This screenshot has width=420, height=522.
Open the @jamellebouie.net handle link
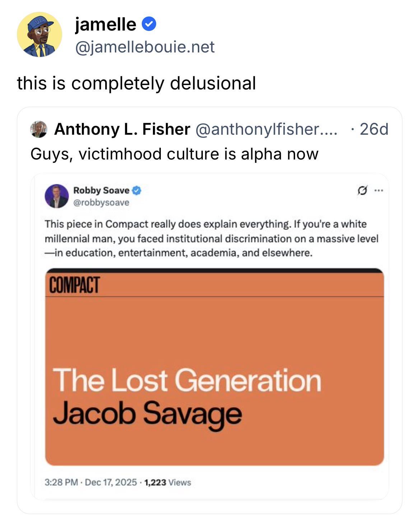coord(145,47)
